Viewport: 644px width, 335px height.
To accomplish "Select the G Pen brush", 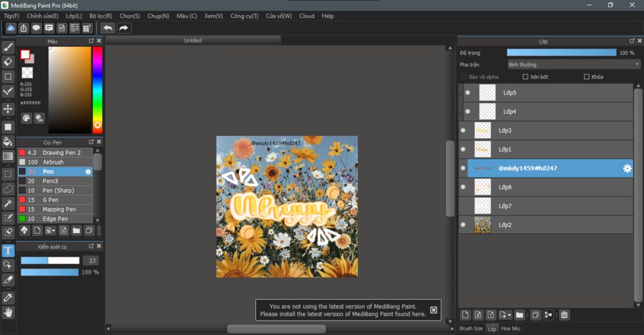I will coord(55,200).
